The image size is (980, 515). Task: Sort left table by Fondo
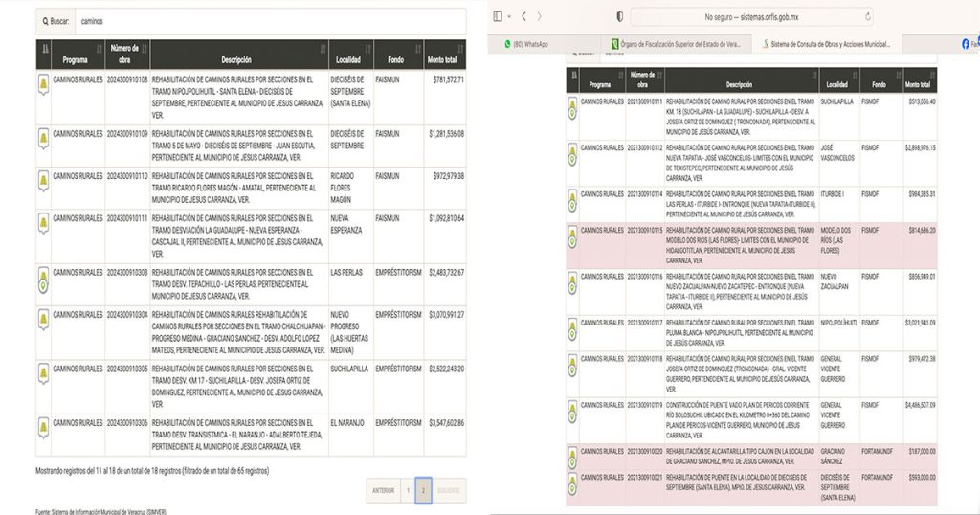tap(399, 55)
